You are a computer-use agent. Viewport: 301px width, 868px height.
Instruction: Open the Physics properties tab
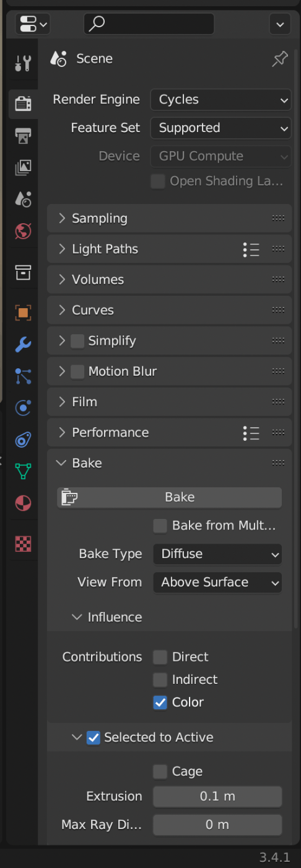click(23, 407)
